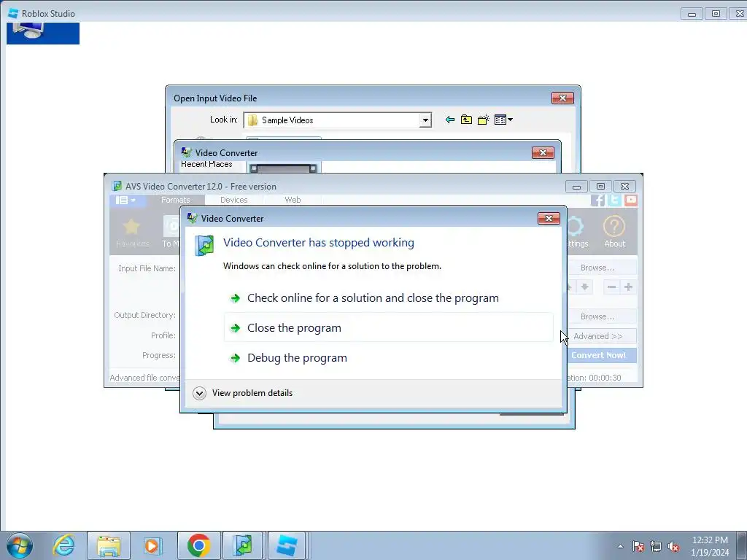Restore down the Roblox Studio window
This screenshot has width=747, height=560.
tap(716, 13)
